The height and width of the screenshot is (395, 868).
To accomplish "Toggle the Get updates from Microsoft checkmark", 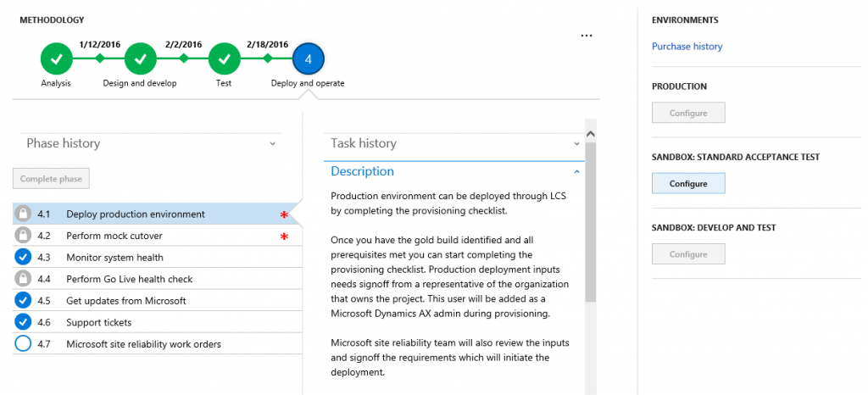I will click(24, 300).
